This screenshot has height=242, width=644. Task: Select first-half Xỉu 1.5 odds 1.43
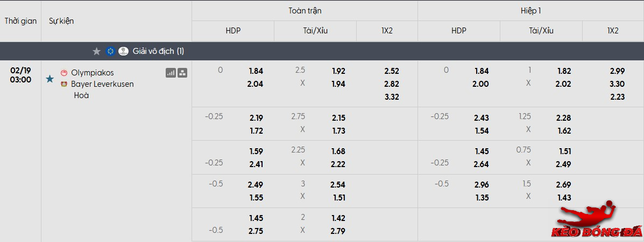[x=564, y=198]
